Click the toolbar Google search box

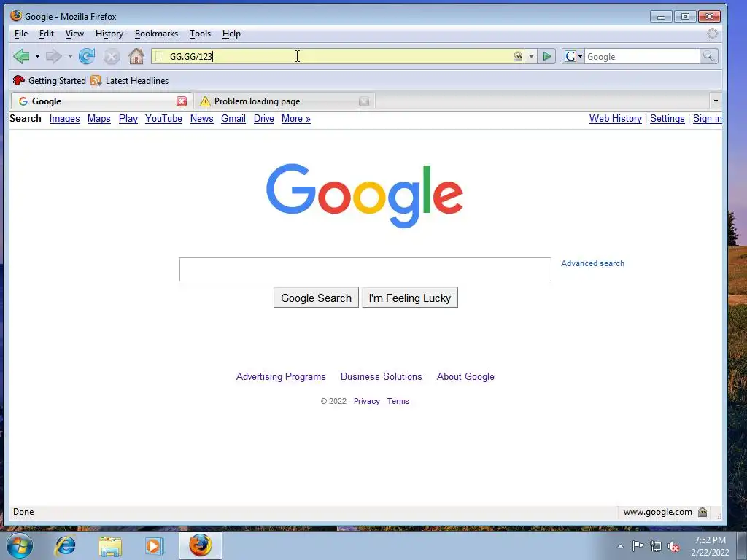tap(642, 56)
